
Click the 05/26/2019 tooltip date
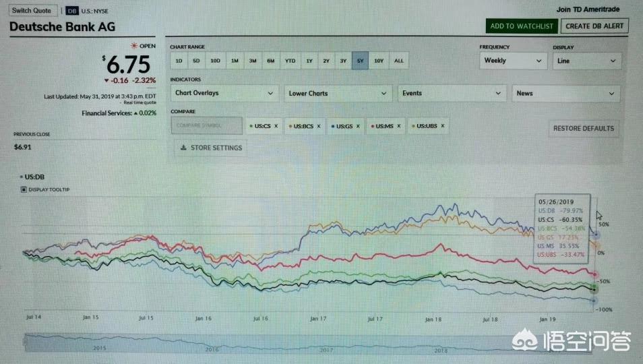click(556, 202)
